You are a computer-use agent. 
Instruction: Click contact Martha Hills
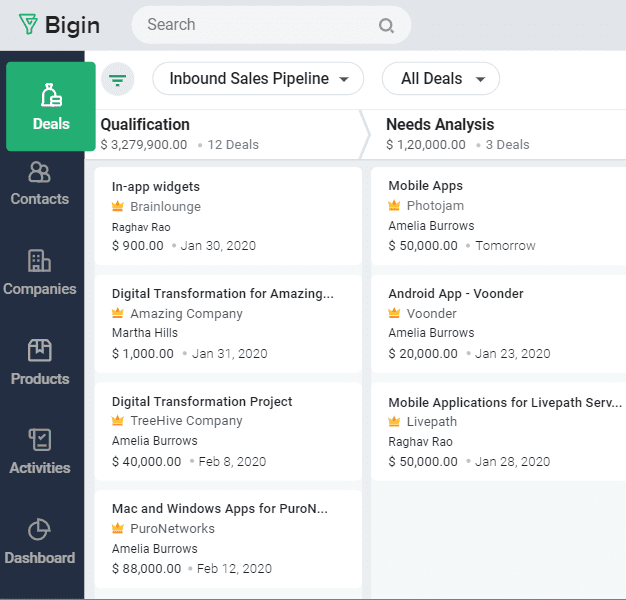click(x=145, y=333)
